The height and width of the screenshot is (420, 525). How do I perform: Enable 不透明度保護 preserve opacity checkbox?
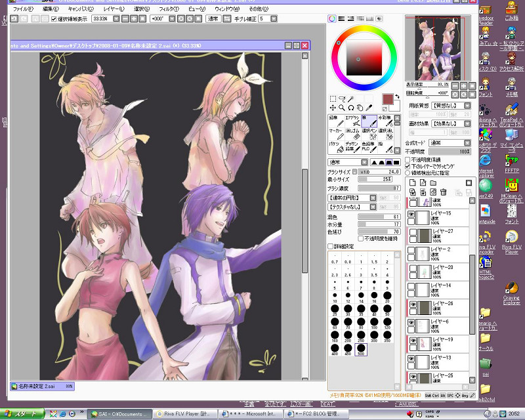coord(408,159)
